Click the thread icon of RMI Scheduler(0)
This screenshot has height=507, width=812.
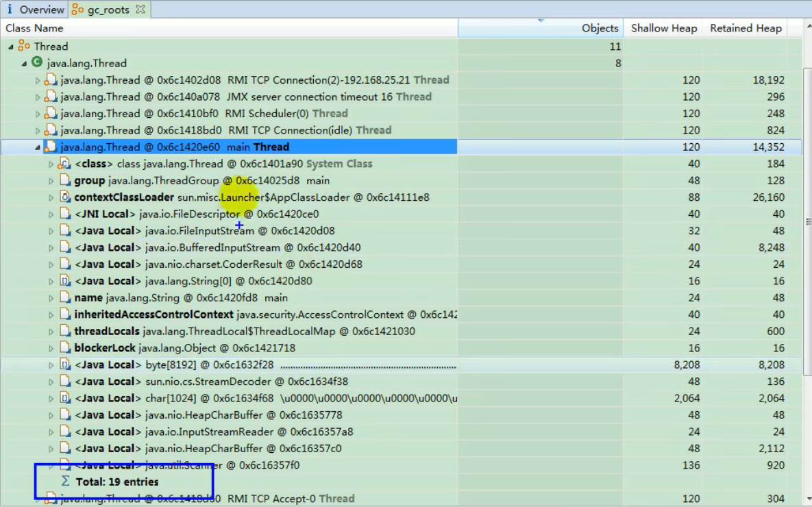click(x=50, y=113)
